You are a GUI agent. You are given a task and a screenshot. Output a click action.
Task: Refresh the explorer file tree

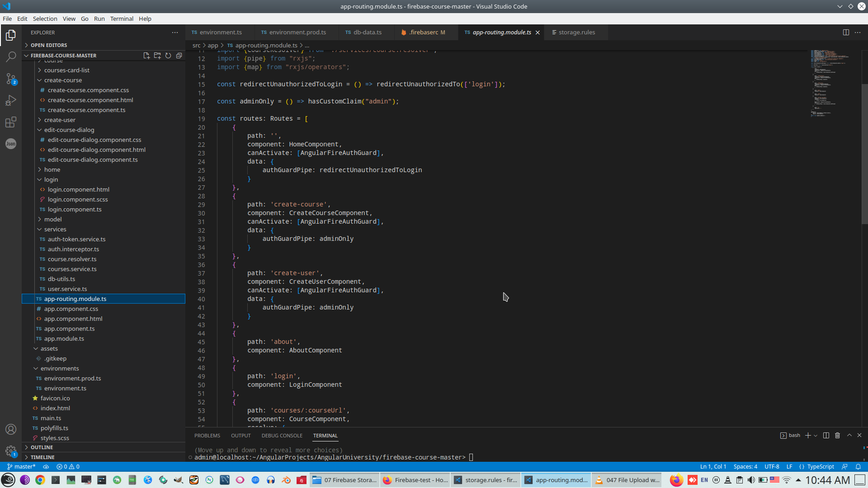168,56
